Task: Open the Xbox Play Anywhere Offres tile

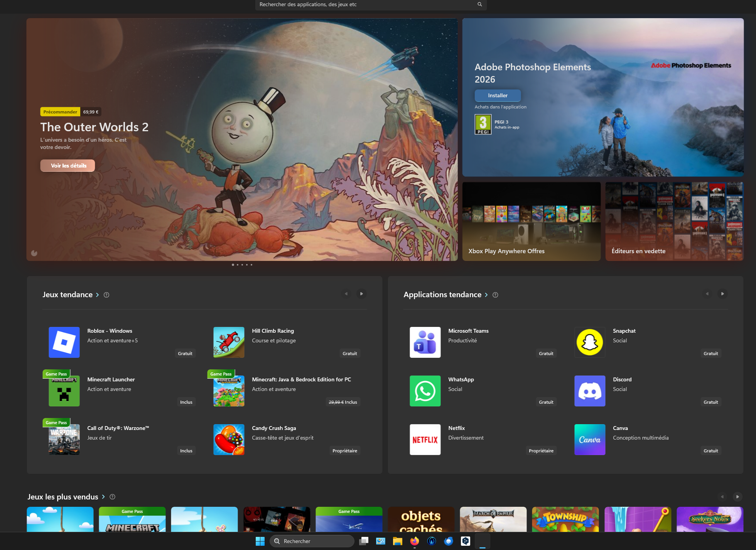Action: pyautogui.click(x=532, y=222)
